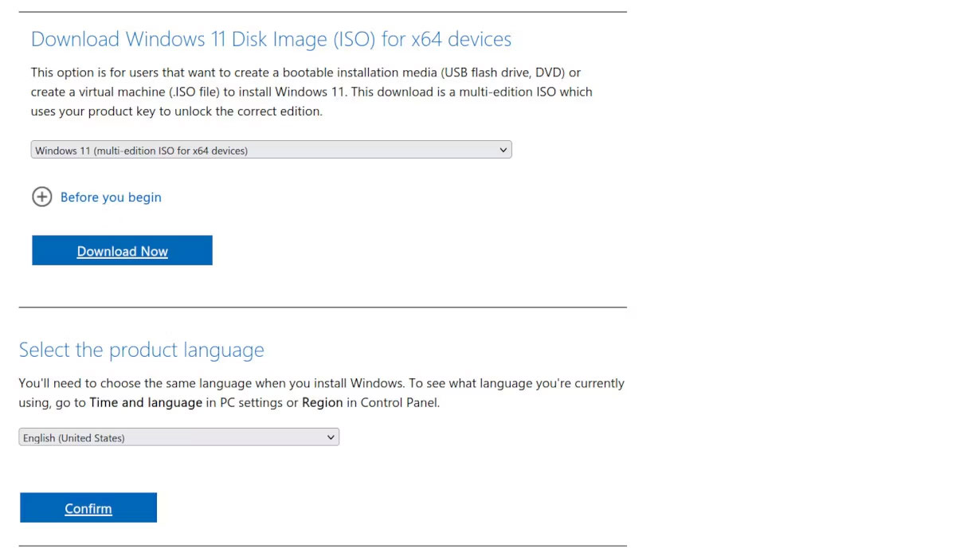Click the Windows 11 x64 devices dropdown box
This screenshot has width=956, height=560.
pyautogui.click(x=271, y=150)
